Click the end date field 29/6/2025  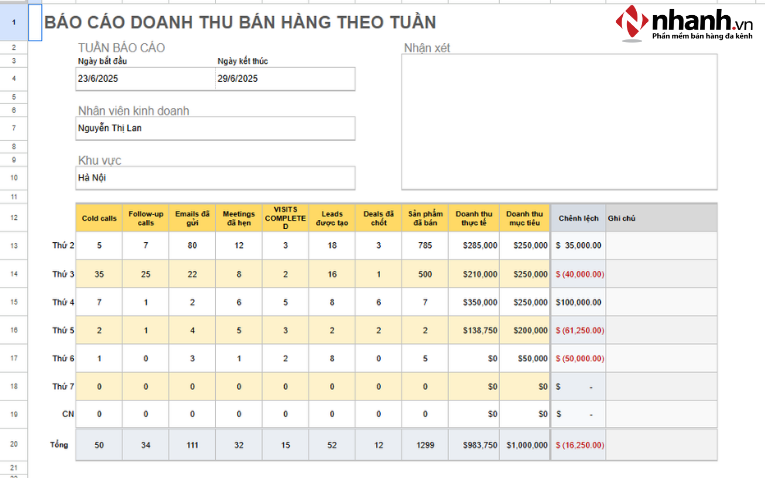tap(285, 79)
